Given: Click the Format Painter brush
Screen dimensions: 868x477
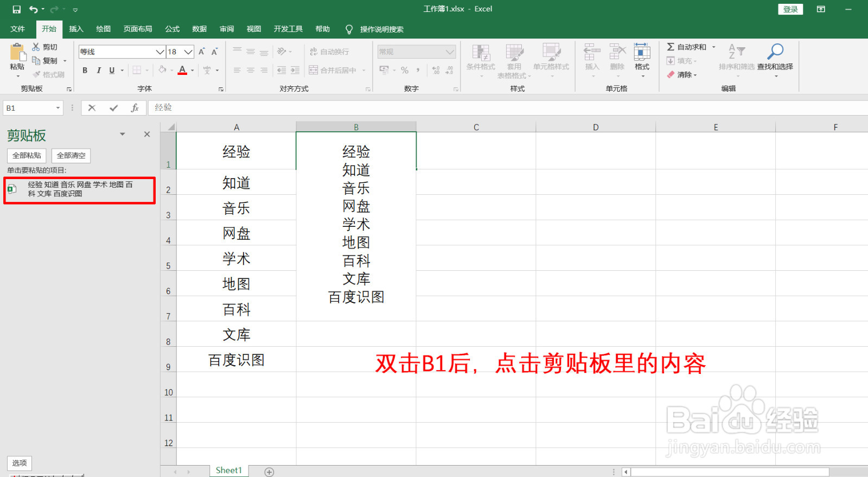Looking at the screenshot, I should (x=48, y=74).
